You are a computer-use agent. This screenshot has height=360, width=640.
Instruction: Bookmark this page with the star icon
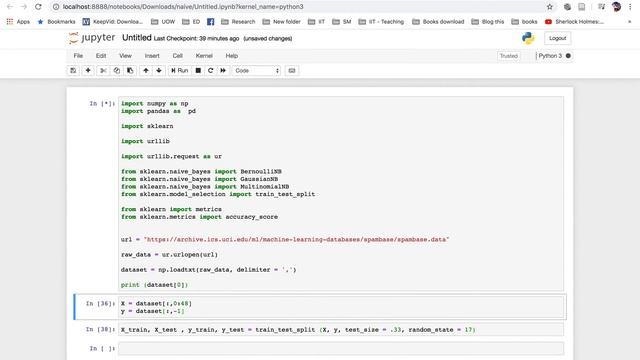(550, 7)
